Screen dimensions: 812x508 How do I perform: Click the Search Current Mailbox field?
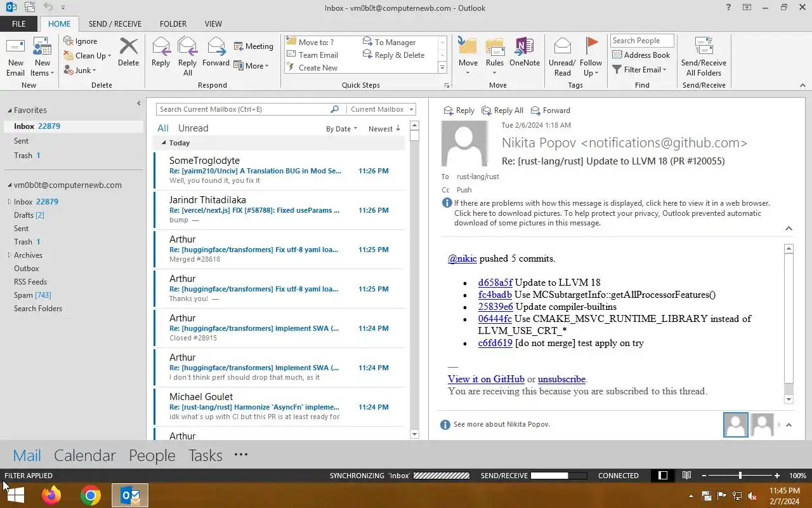pyautogui.click(x=244, y=109)
